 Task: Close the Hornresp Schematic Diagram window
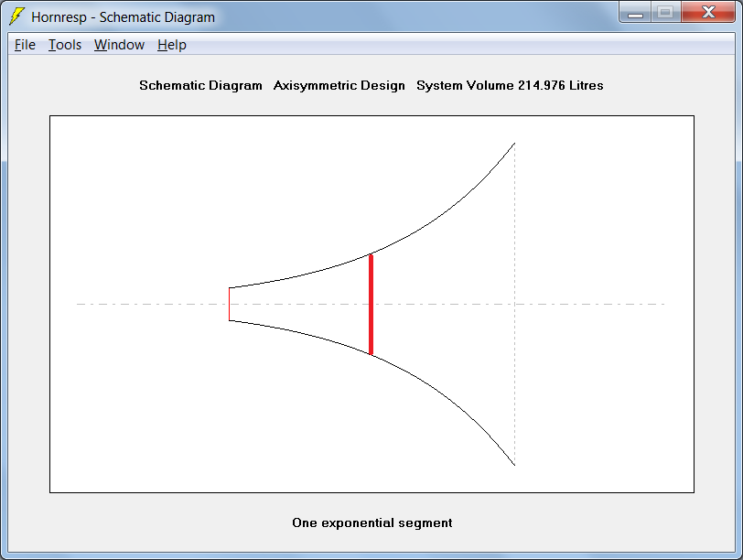pyautogui.click(x=708, y=12)
